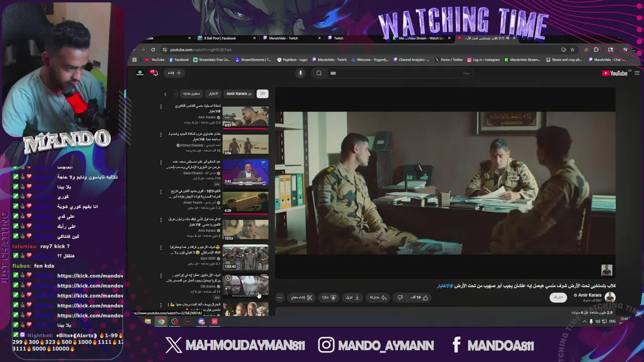644x362 pixels.
Task: Click the Subscribe button beside Amir Karara
Action: (x=558, y=297)
